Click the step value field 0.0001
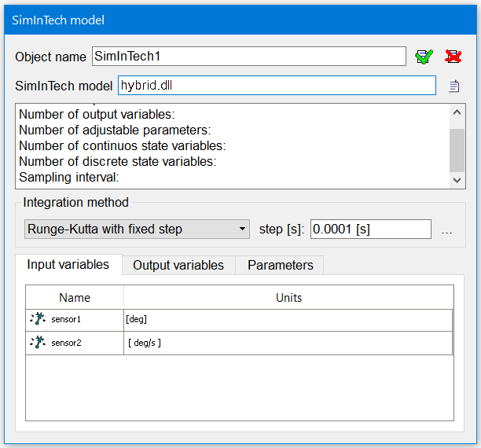Screen dimensions: 481x448 [371, 229]
